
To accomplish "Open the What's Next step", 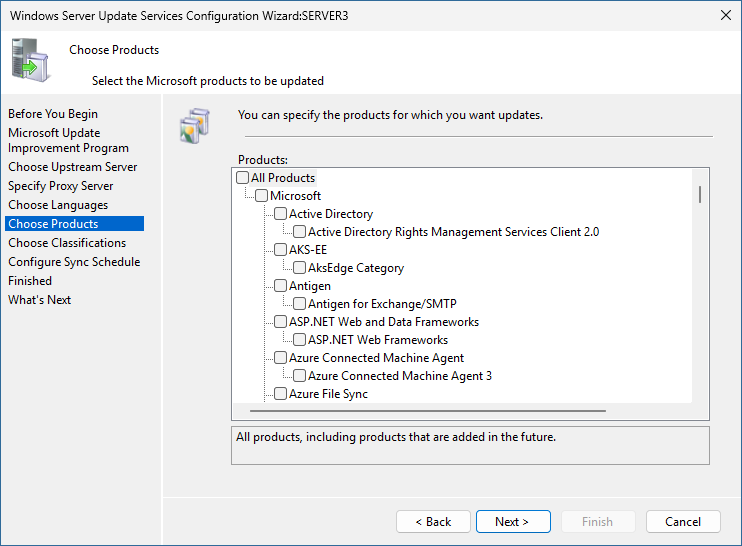I will [40, 299].
